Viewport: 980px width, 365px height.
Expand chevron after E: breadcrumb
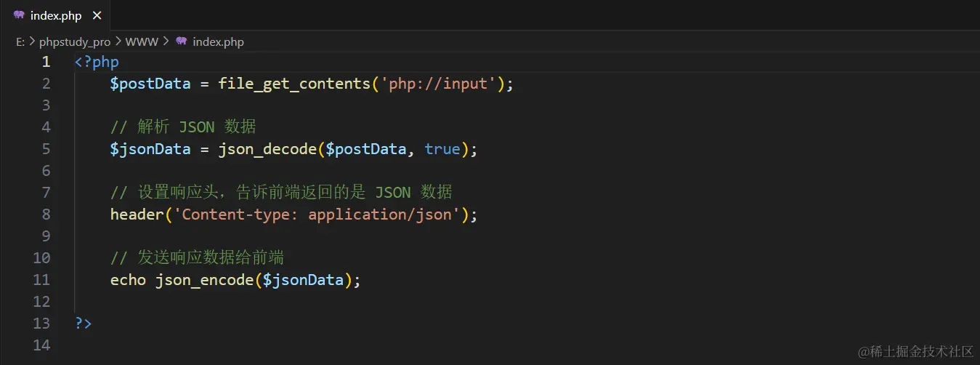[x=32, y=41]
